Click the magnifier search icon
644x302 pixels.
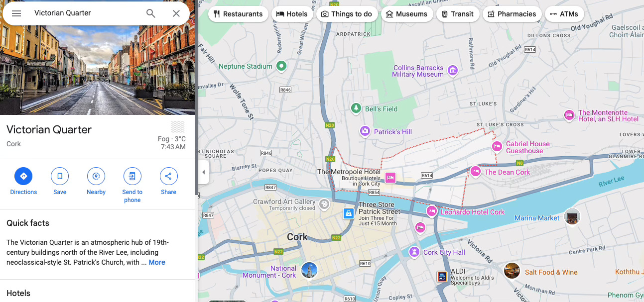coord(151,13)
